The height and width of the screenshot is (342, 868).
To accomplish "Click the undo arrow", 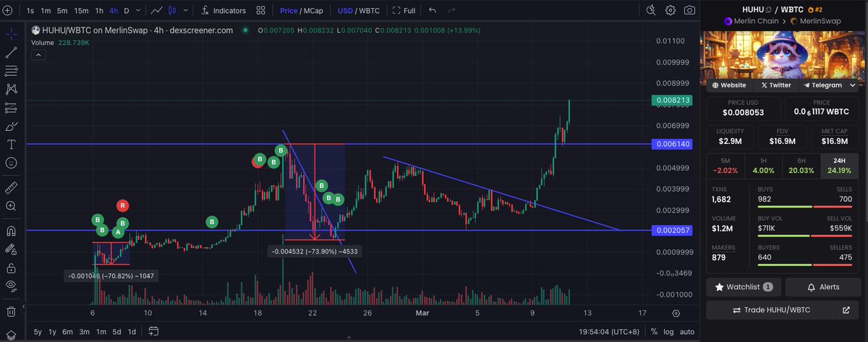I will [x=433, y=11].
